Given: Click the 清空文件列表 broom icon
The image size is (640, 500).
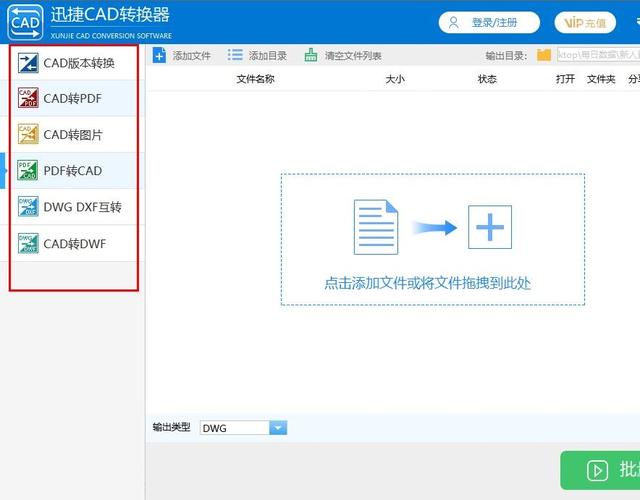Looking at the screenshot, I should coord(311,55).
